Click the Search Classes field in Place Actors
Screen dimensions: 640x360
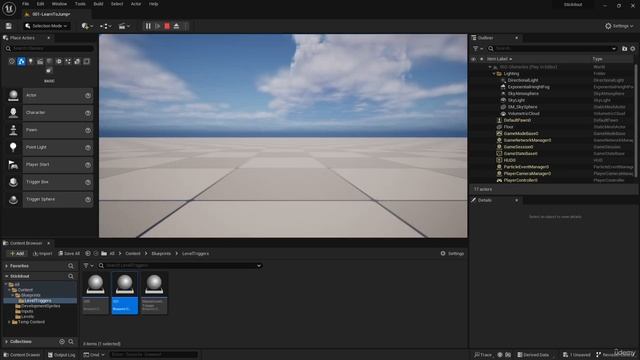point(49,49)
